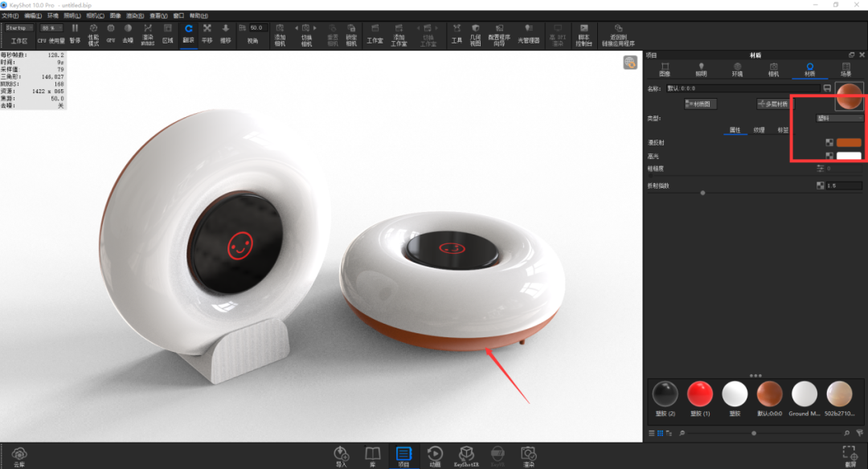Click the render (渲染) bottom toolbar icon
Image resolution: width=868 pixels, height=469 pixels.
click(529, 456)
